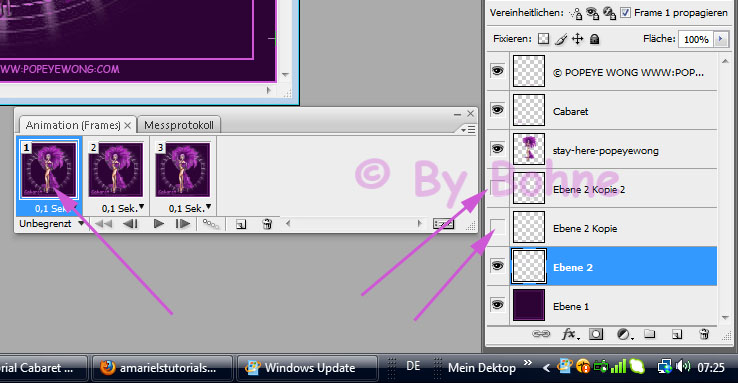Delete layer using Layers panel trash
This screenshot has height=383, width=738.
point(704,334)
